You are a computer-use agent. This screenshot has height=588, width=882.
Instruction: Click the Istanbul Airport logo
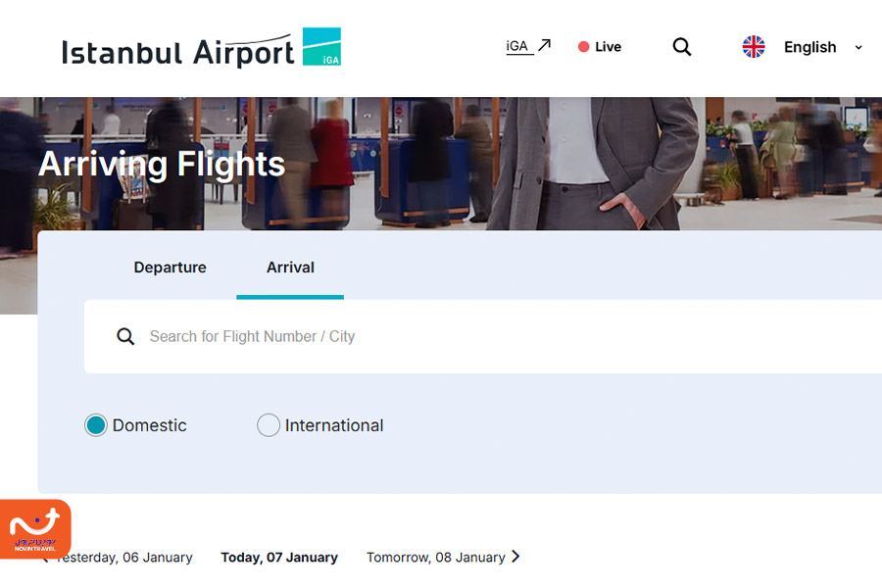177,51
